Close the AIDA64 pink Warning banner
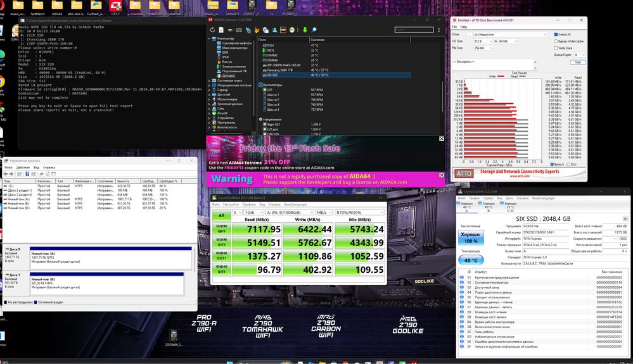The width and height of the screenshot is (633, 364). pos(441,175)
